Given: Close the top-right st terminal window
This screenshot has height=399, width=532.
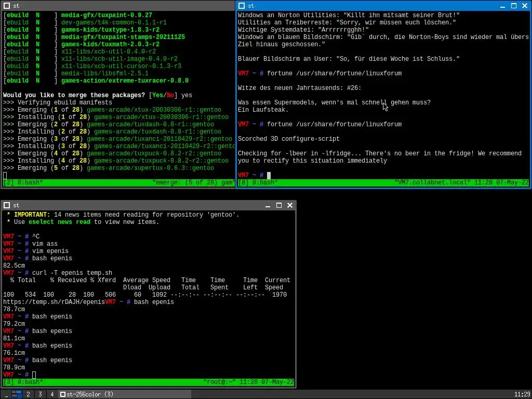Looking at the screenshot, I should coord(525,6).
